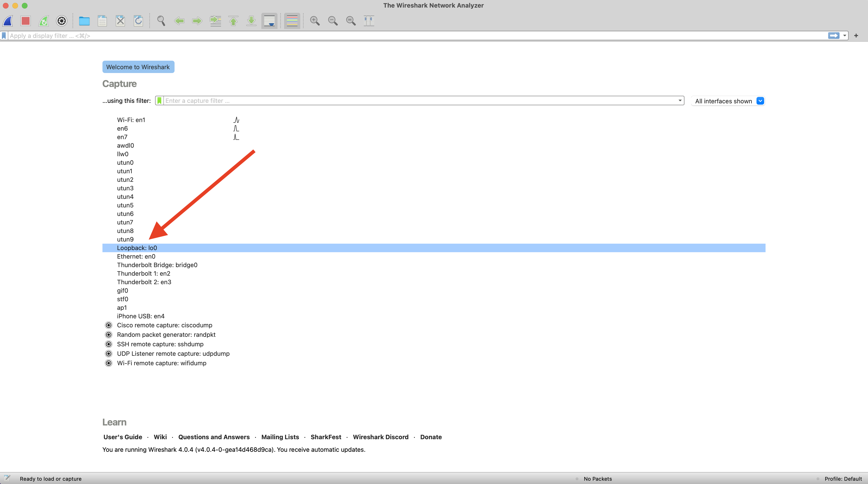Reload this capture file icon
868x484 pixels.
[139, 21]
